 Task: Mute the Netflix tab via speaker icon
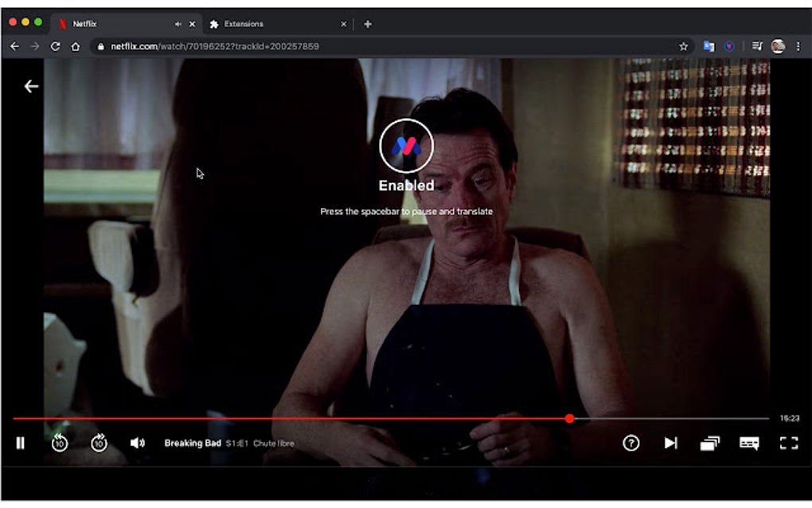click(178, 24)
